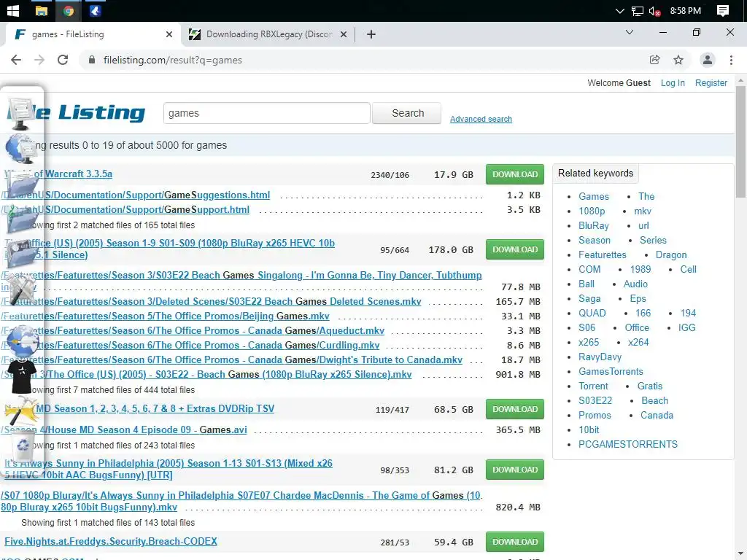
Task: Click the scrollbar down arrow
Action: click(x=741, y=555)
